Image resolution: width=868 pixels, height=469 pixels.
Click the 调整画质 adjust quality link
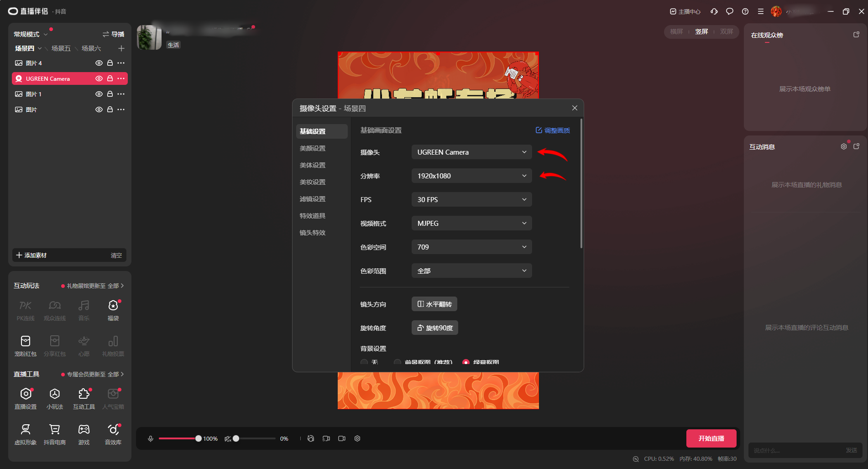click(x=553, y=130)
